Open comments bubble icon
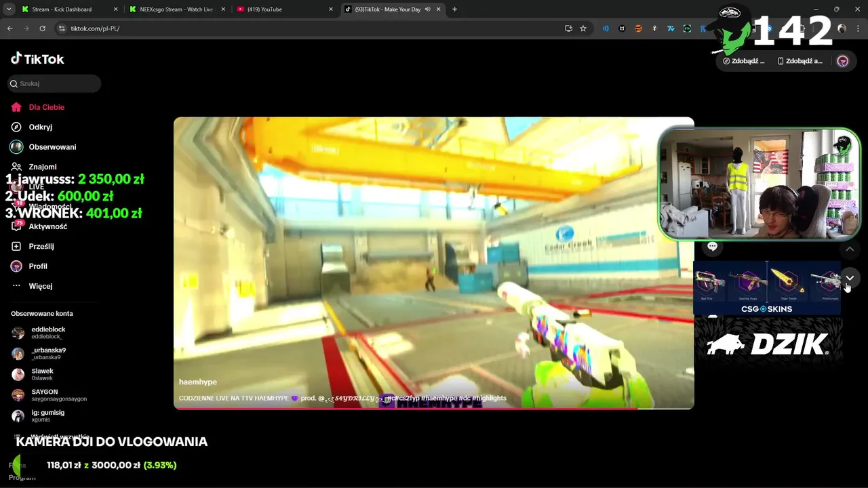This screenshot has width=868, height=488. (x=712, y=247)
